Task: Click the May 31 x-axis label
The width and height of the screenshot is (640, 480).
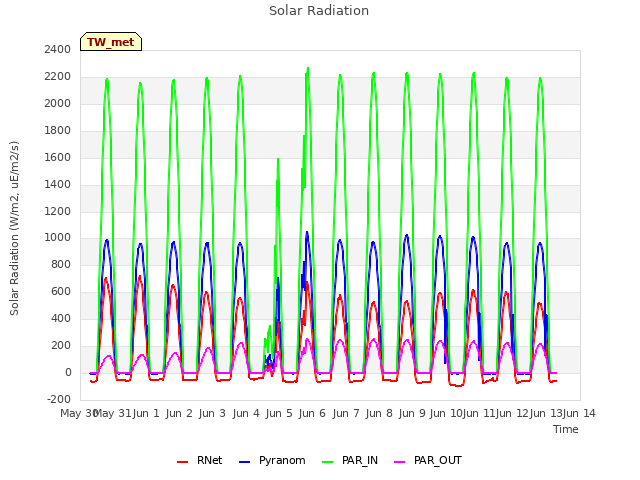Action: [113, 413]
